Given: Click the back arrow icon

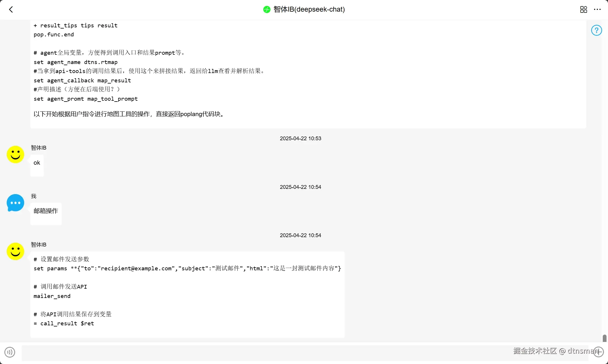Looking at the screenshot, I should click(x=11, y=10).
